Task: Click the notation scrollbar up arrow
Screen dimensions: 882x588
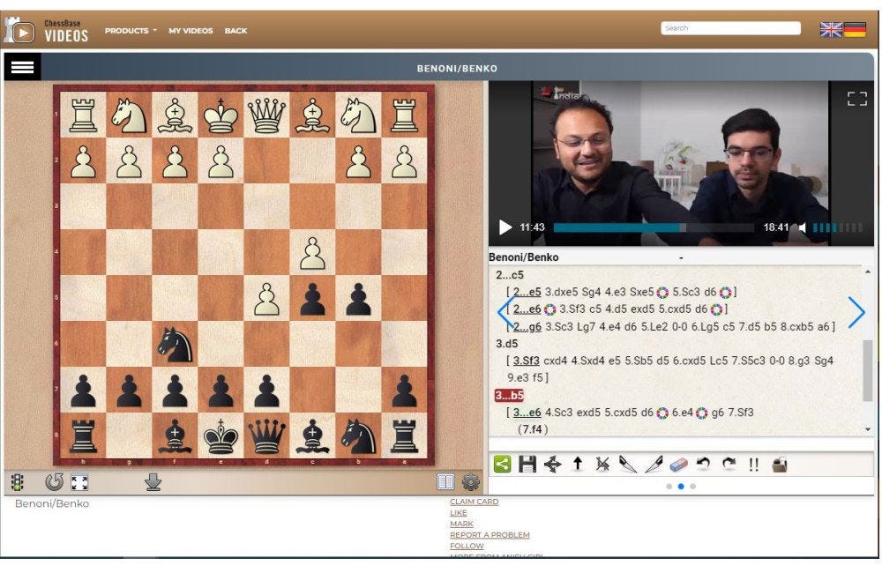Action: 868,272
